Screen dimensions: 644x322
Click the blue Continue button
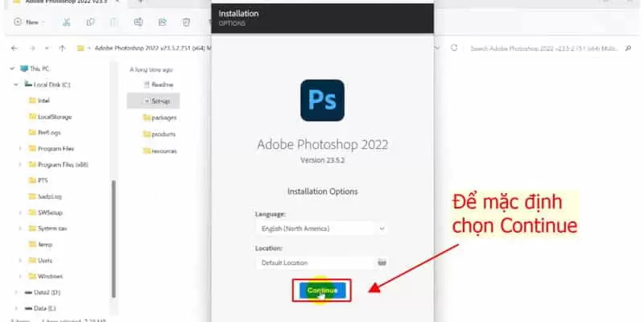[323, 291]
